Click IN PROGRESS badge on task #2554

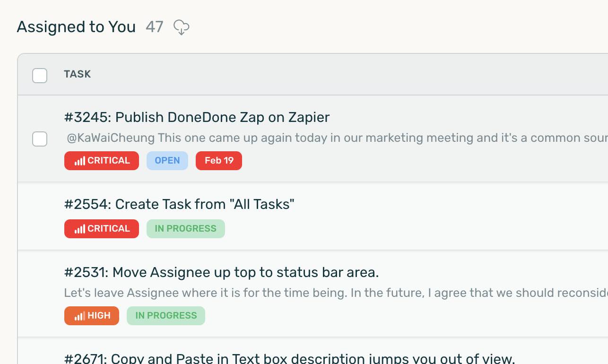point(185,229)
